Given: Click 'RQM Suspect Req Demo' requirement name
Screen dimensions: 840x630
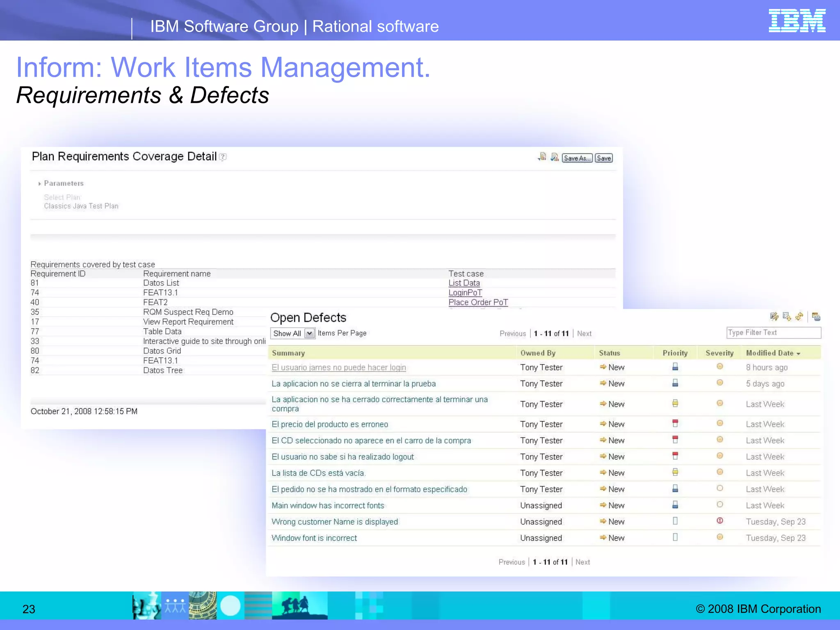Looking at the screenshot, I should tap(188, 312).
